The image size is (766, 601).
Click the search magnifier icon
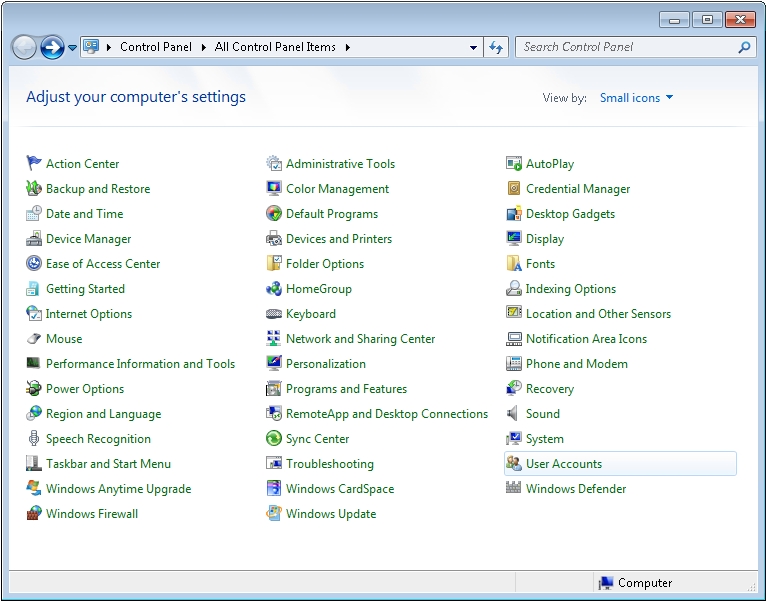coord(745,47)
